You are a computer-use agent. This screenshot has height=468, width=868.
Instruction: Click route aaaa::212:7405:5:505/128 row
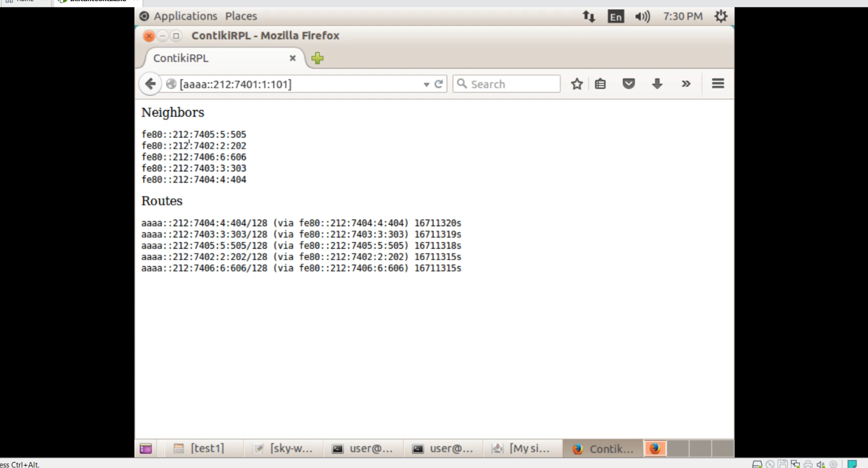click(301, 246)
